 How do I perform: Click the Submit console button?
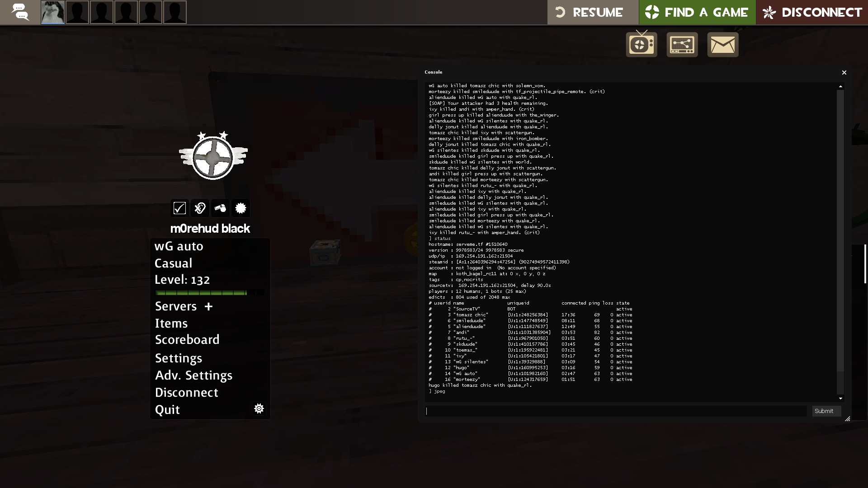coord(826,411)
